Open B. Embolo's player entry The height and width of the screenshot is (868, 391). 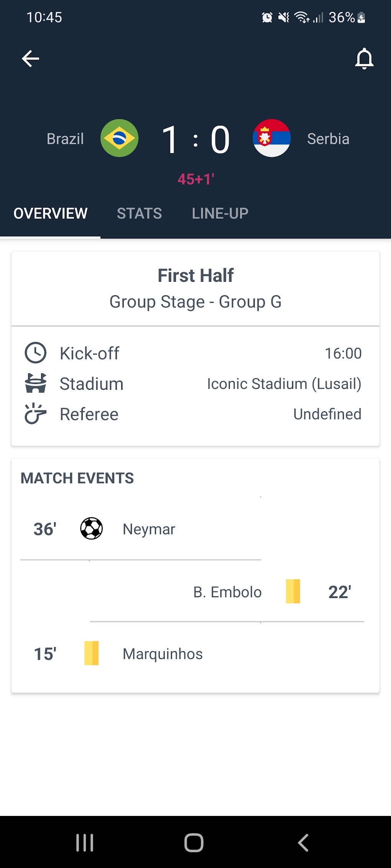(227, 592)
